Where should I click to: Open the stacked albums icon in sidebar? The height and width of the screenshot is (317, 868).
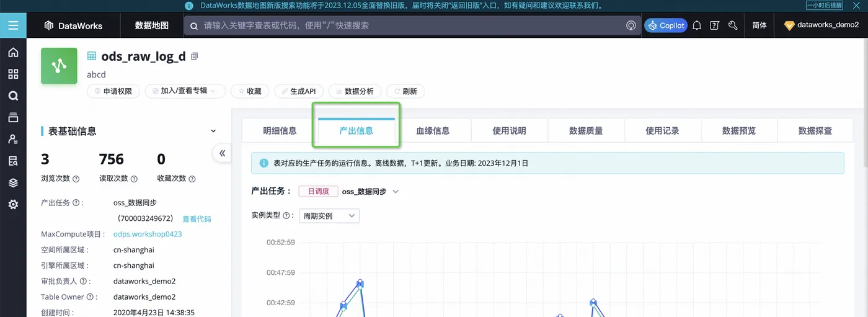[13, 118]
